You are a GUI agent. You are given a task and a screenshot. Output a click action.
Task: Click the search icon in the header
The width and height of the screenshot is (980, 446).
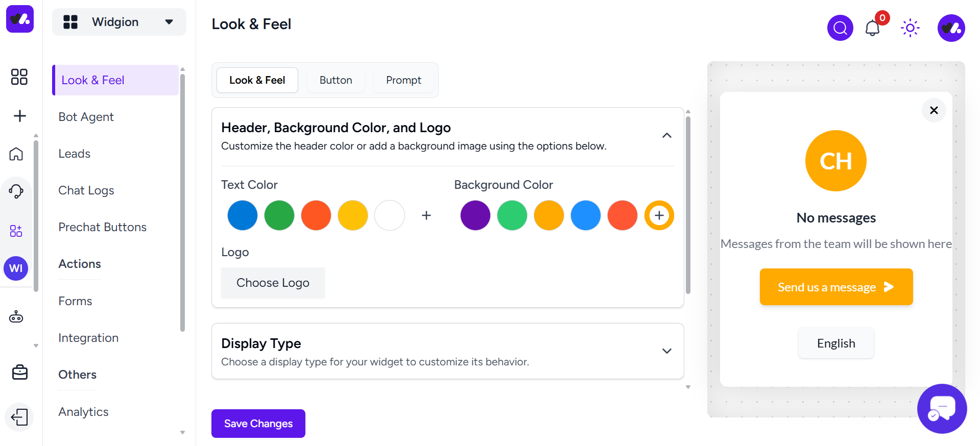click(840, 28)
